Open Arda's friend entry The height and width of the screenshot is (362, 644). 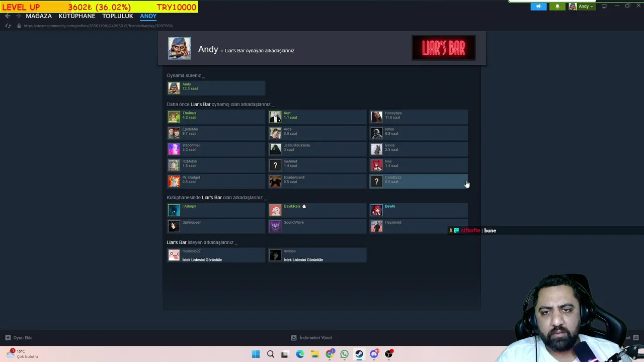pos(317,133)
